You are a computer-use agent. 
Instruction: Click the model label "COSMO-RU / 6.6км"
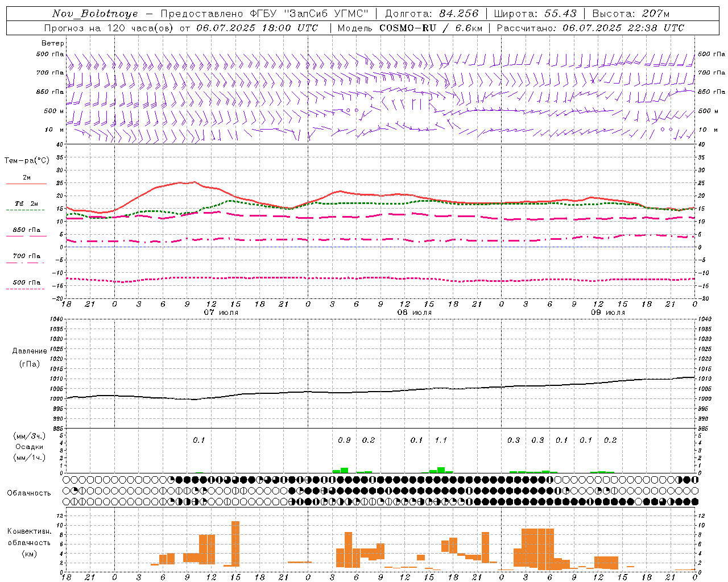(x=432, y=28)
